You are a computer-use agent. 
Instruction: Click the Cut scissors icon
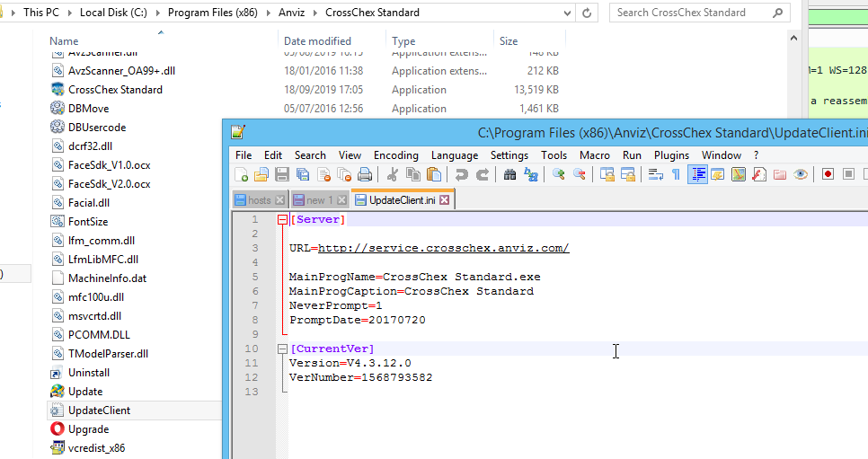[393, 175]
